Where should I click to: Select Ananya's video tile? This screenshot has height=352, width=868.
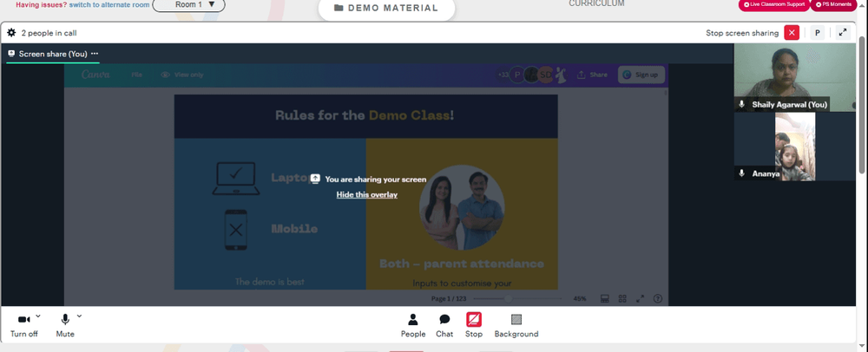pyautogui.click(x=794, y=147)
